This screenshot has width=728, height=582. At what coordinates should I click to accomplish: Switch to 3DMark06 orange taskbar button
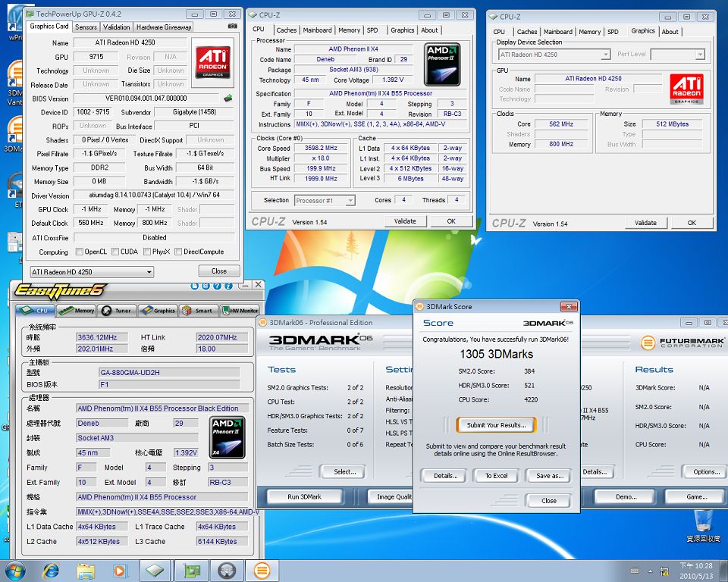tap(262, 571)
